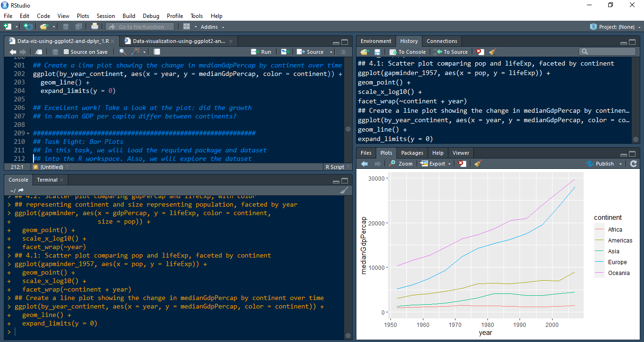Click the Re-run previous code region icon
The image size is (644, 342).
click(x=285, y=52)
